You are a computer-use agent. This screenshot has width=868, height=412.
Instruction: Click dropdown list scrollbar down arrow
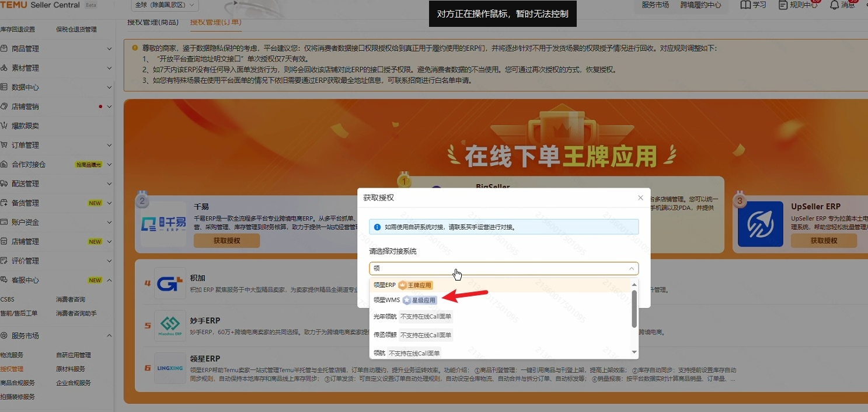pyautogui.click(x=635, y=352)
